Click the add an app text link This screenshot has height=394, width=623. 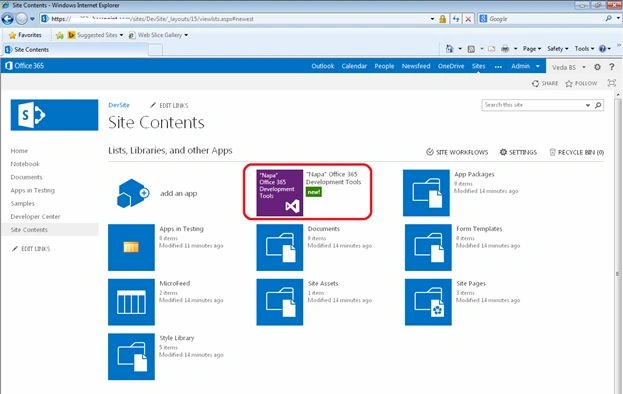(x=179, y=193)
